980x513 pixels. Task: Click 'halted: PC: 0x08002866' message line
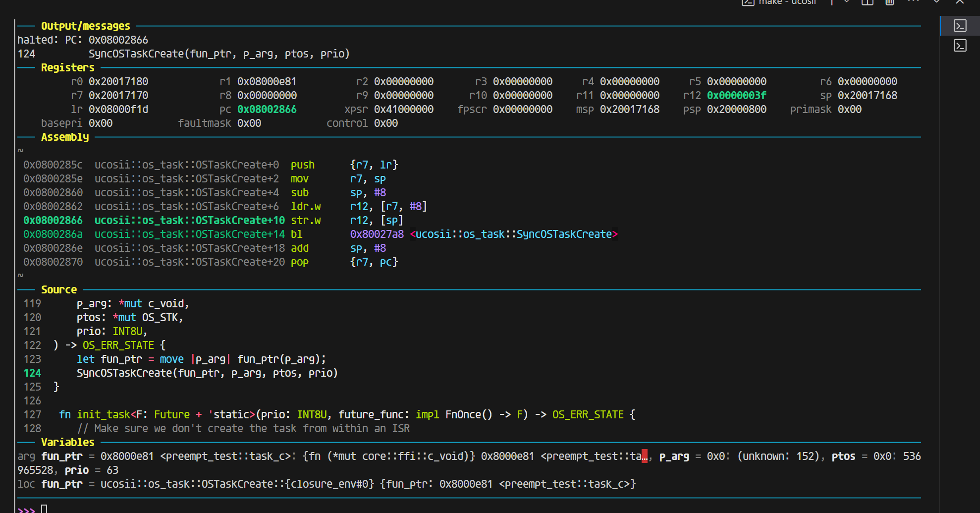(x=83, y=40)
